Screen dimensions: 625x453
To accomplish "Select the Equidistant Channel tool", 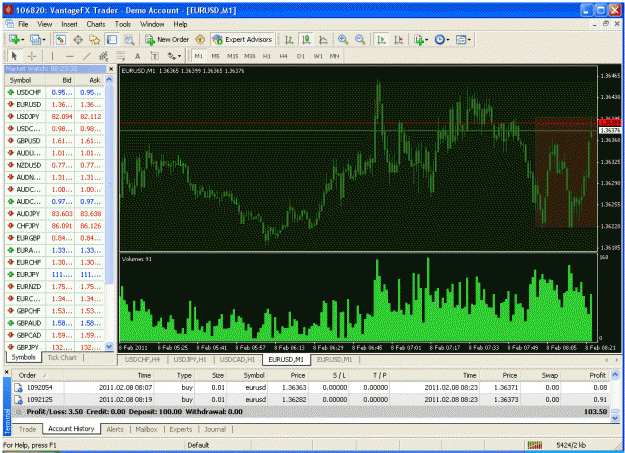I will [x=104, y=56].
